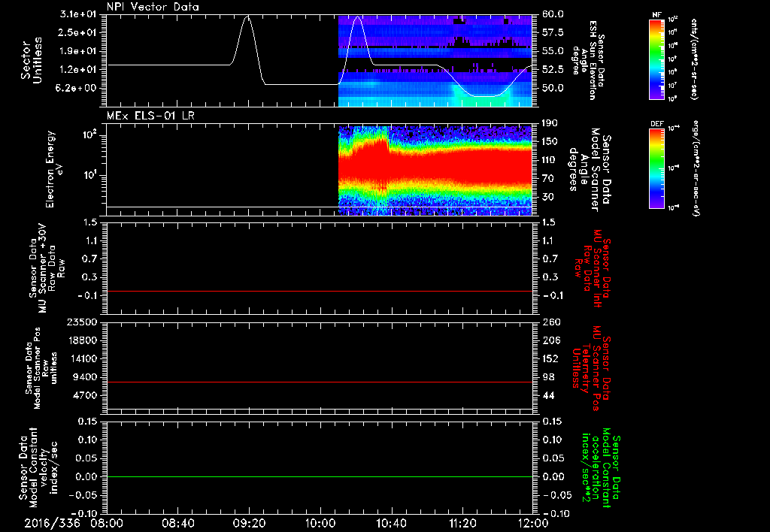Click the "1.9e+01" Sector tick label

[78, 51]
